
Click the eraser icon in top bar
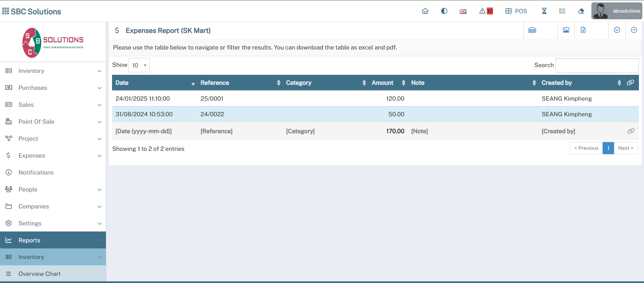581,11
